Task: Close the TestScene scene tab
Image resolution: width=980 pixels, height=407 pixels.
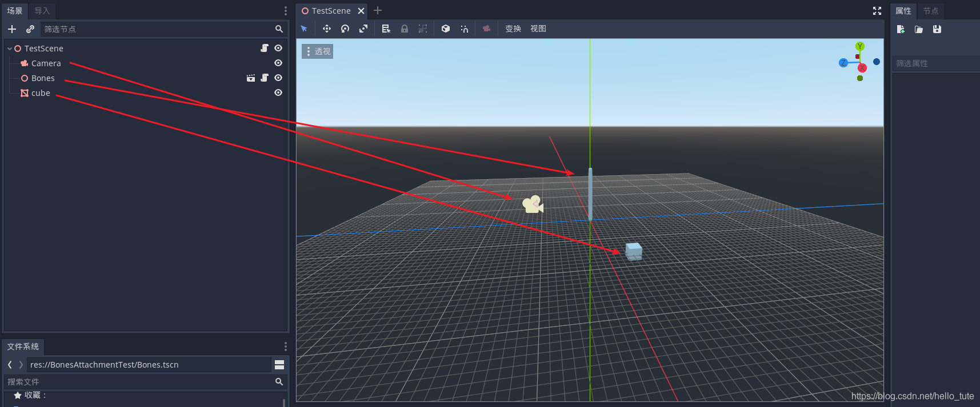Action: [361, 11]
